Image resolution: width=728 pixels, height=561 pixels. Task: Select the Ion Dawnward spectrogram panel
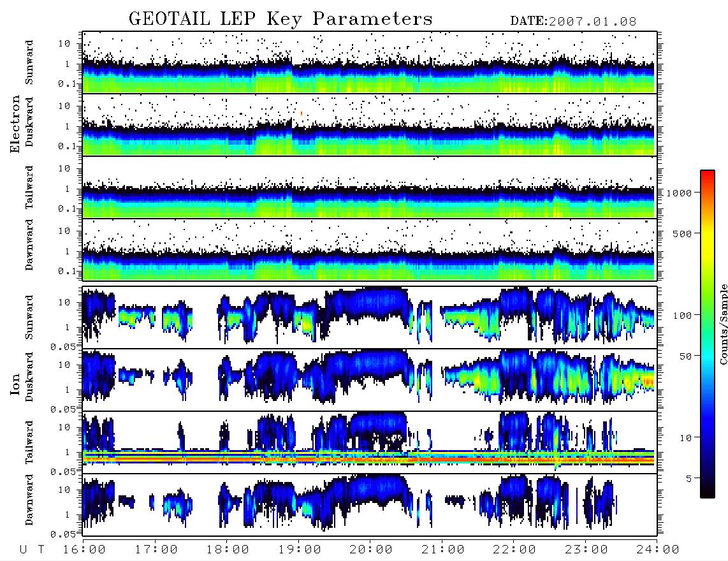(x=370, y=504)
